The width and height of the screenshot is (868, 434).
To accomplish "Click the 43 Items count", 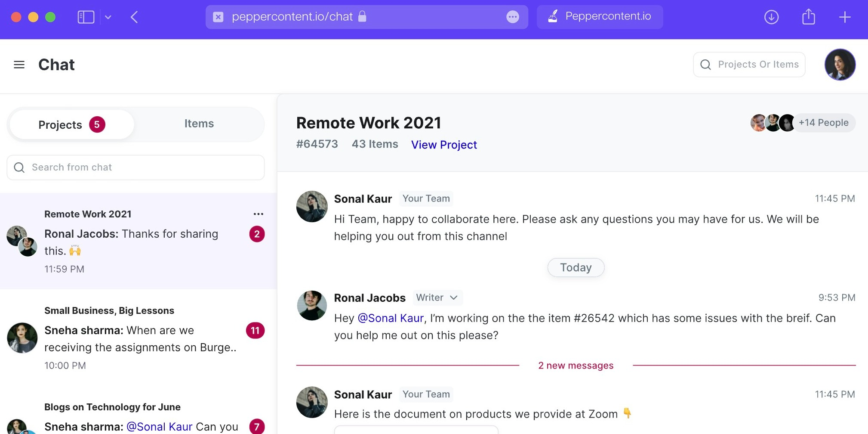I will click(x=375, y=144).
